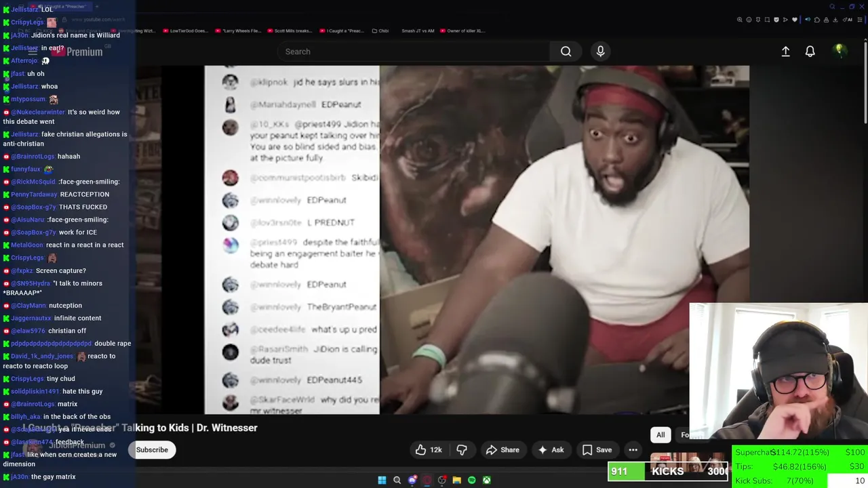Click the browser zoom magnifier icon
This screenshot has width=868, height=488.
[x=740, y=20]
